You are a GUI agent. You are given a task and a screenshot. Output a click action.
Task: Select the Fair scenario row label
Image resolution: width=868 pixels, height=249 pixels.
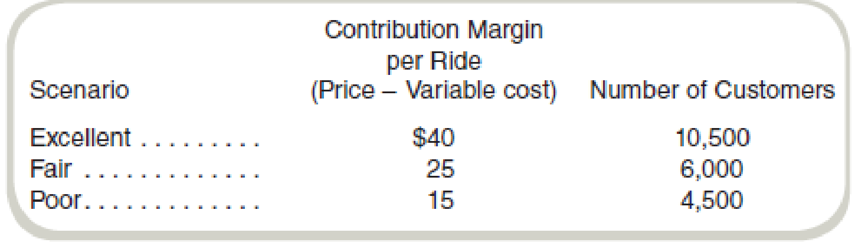(51, 169)
